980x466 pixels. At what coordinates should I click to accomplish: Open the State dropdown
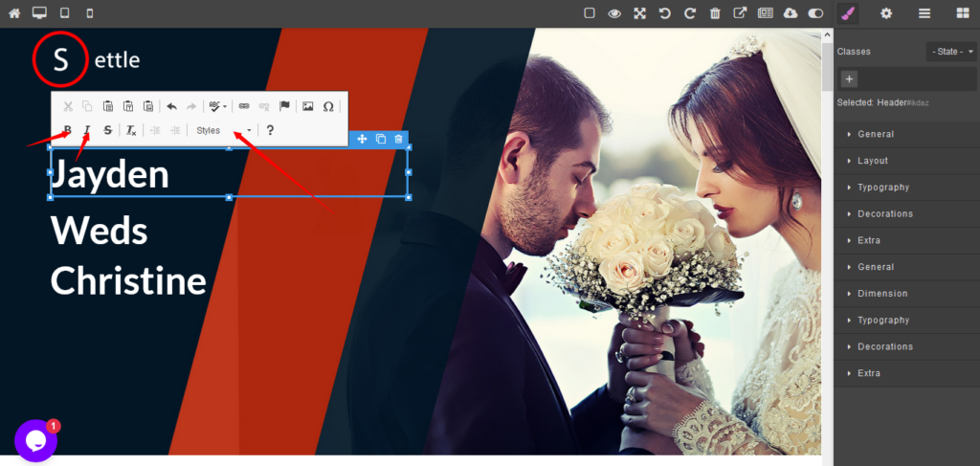[x=950, y=52]
